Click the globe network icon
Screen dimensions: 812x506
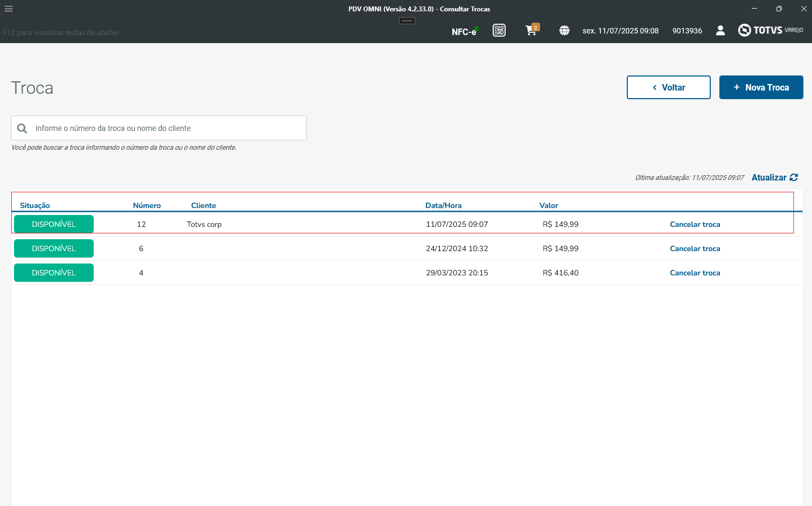tap(564, 31)
